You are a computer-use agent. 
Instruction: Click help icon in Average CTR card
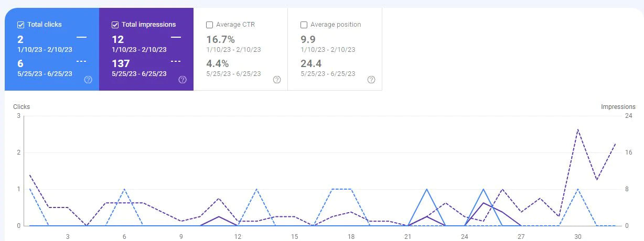point(277,80)
